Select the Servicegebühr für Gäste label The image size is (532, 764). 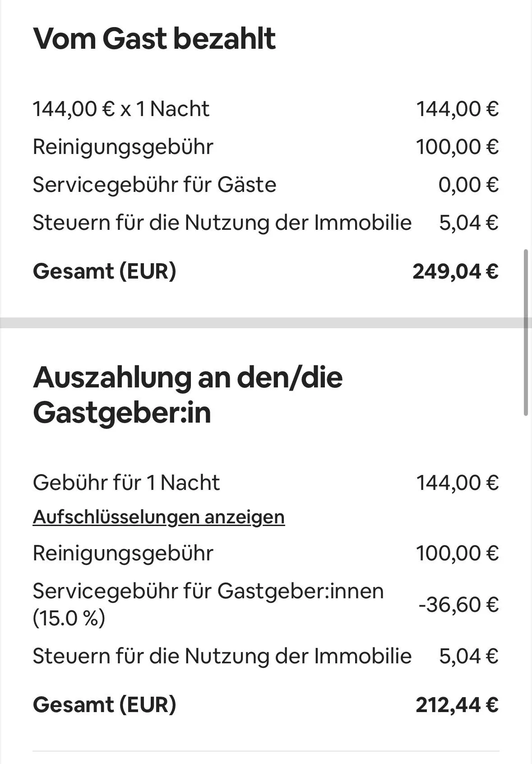tap(155, 185)
